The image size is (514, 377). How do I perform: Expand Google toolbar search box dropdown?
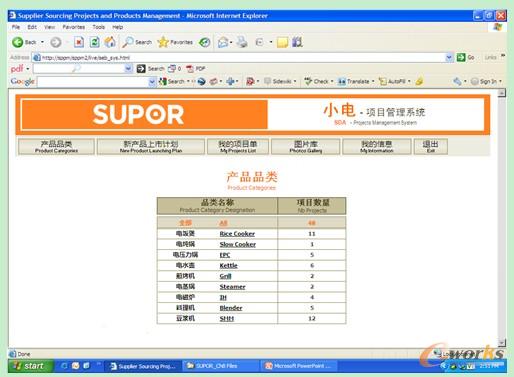152,81
